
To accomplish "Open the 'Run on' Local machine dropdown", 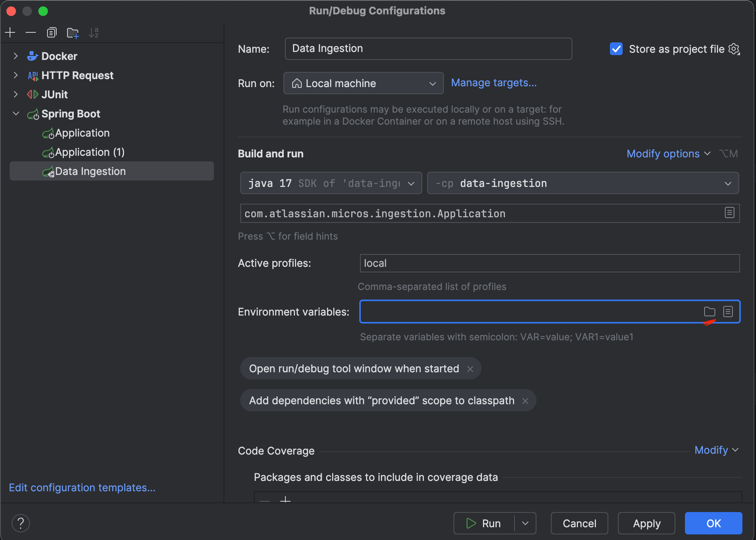I will point(363,83).
